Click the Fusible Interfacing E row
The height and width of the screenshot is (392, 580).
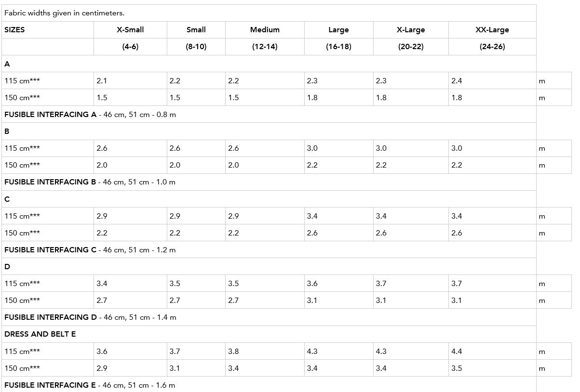(x=90, y=385)
